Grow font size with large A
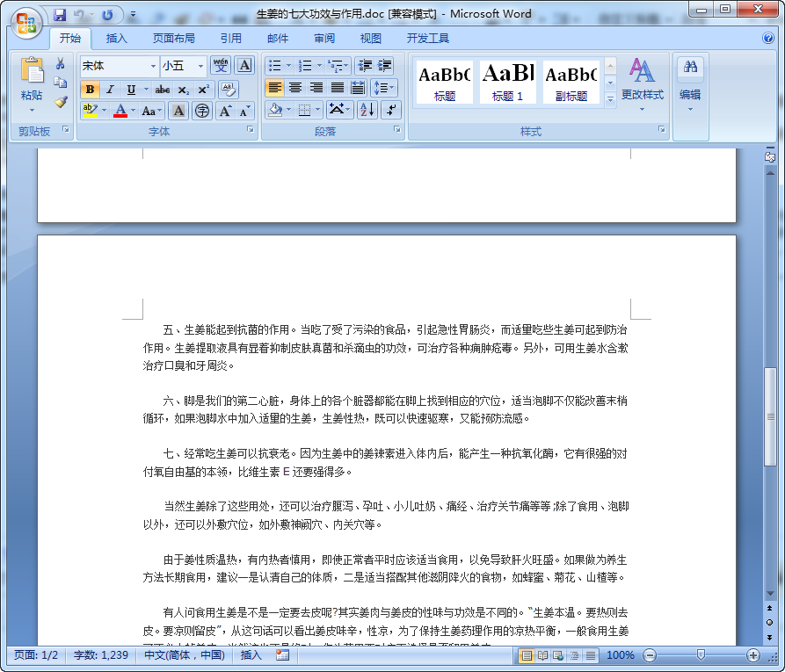Viewport: 785px width, 672px height. pos(225,111)
